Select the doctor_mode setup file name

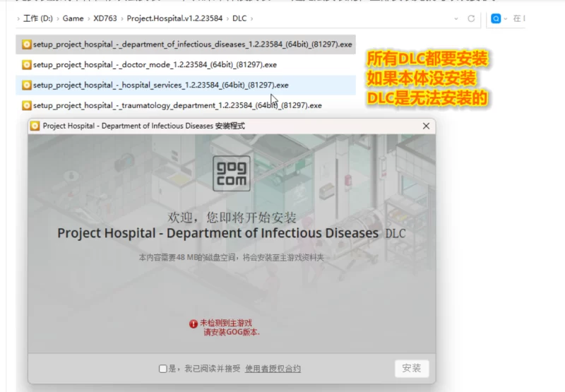click(155, 65)
